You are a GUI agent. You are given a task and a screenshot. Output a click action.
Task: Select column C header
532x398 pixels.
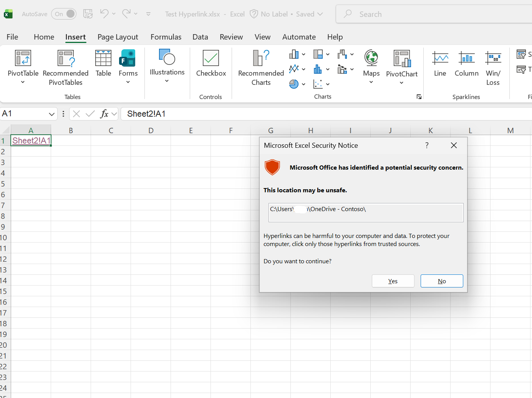click(111, 130)
